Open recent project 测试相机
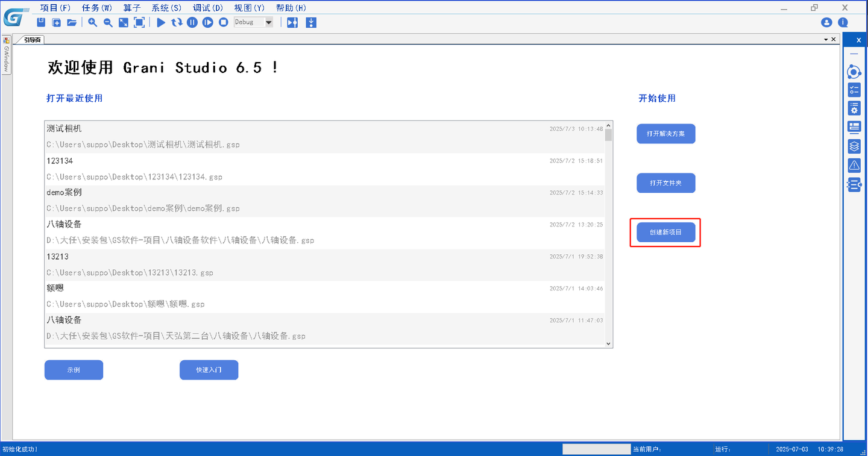Screen dimensions: 868x456 (324, 137)
